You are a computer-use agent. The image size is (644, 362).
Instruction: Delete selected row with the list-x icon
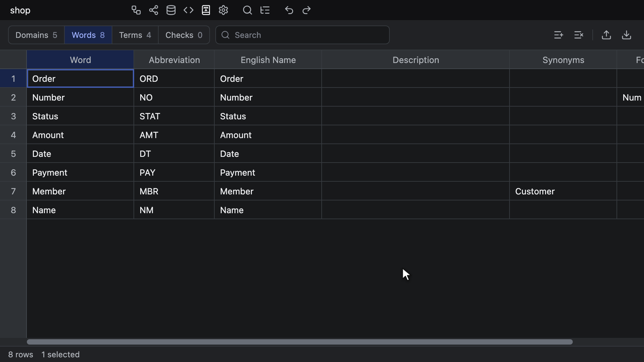(x=579, y=35)
